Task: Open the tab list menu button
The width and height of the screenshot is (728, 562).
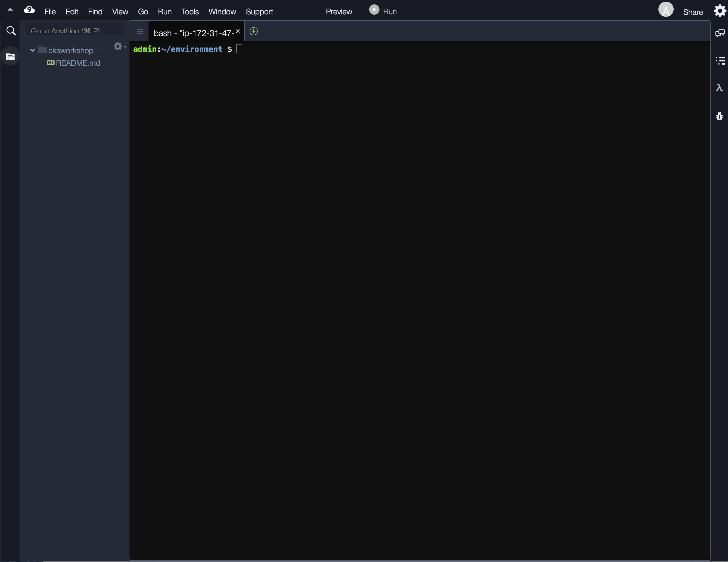Action: pyautogui.click(x=140, y=32)
